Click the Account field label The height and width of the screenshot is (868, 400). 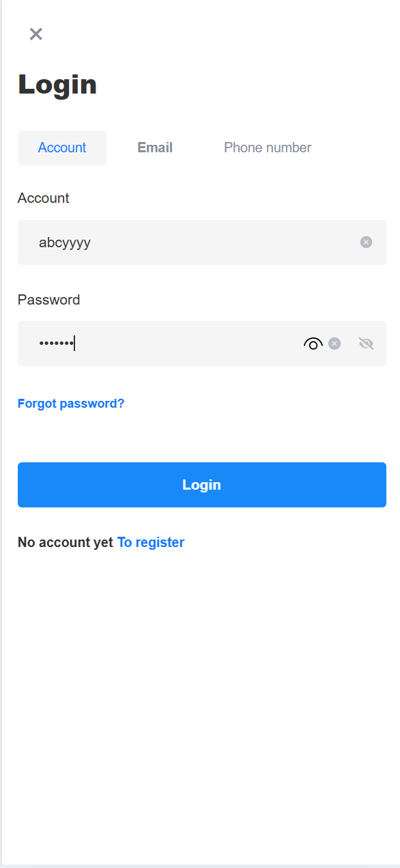[x=44, y=198]
